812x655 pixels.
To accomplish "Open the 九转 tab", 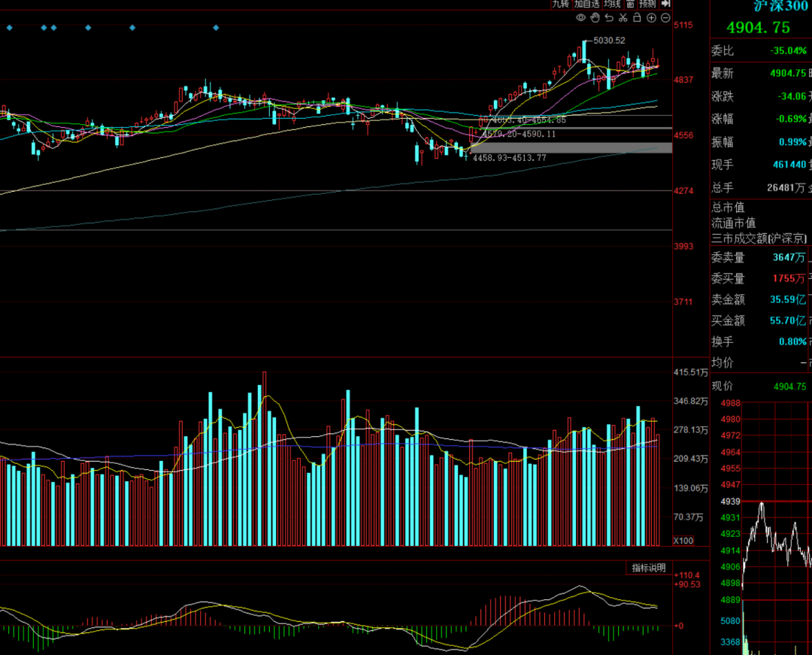I will click(560, 4).
